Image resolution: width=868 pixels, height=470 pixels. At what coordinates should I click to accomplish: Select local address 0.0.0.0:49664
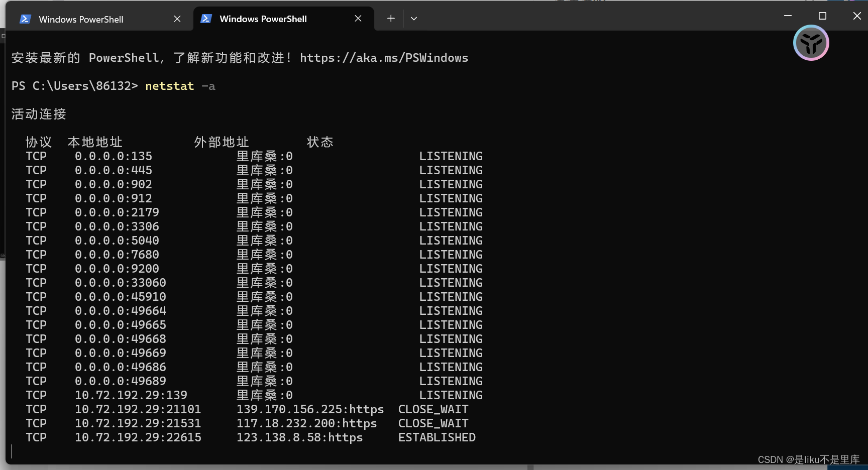tap(121, 311)
